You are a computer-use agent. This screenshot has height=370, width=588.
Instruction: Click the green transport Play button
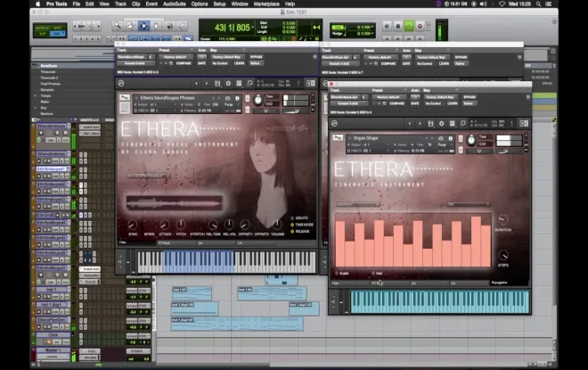409,26
